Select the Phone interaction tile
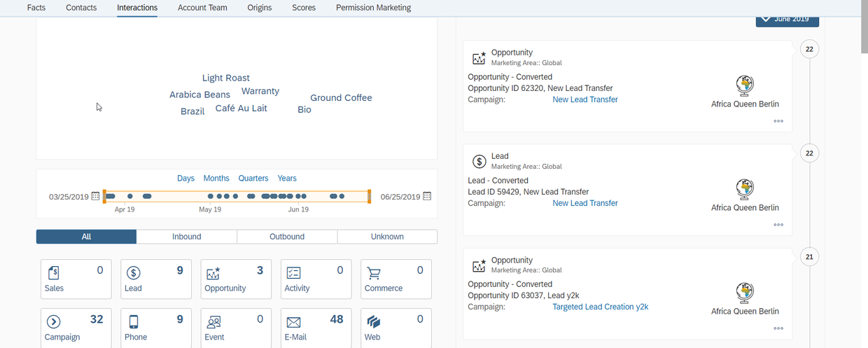The image size is (868, 348). point(156,328)
